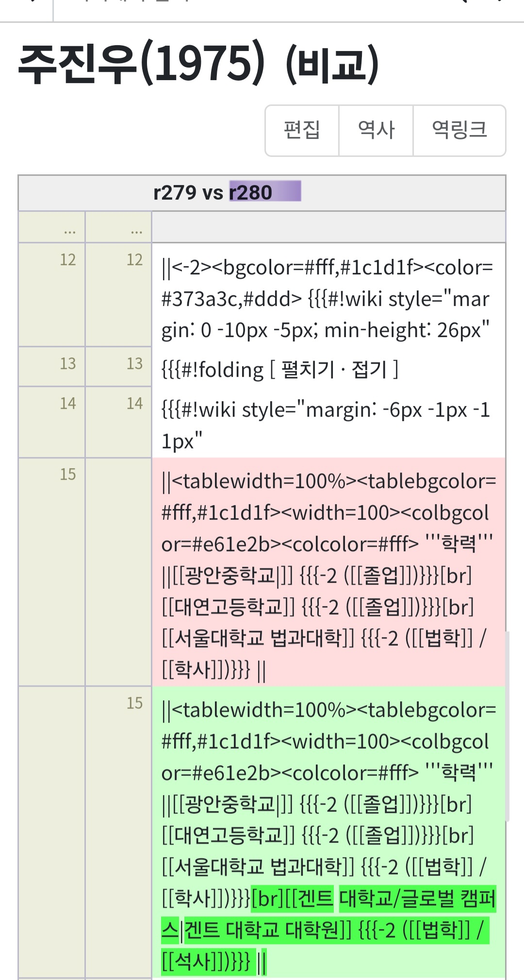
Task: Expand hidden lines via right ellipsis
Action: click(136, 231)
